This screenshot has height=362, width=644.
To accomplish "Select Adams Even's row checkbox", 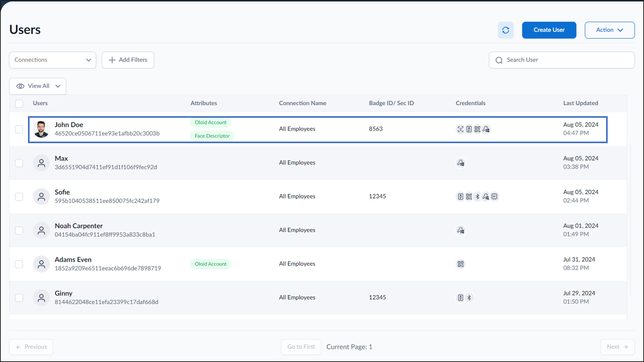I will [19, 264].
